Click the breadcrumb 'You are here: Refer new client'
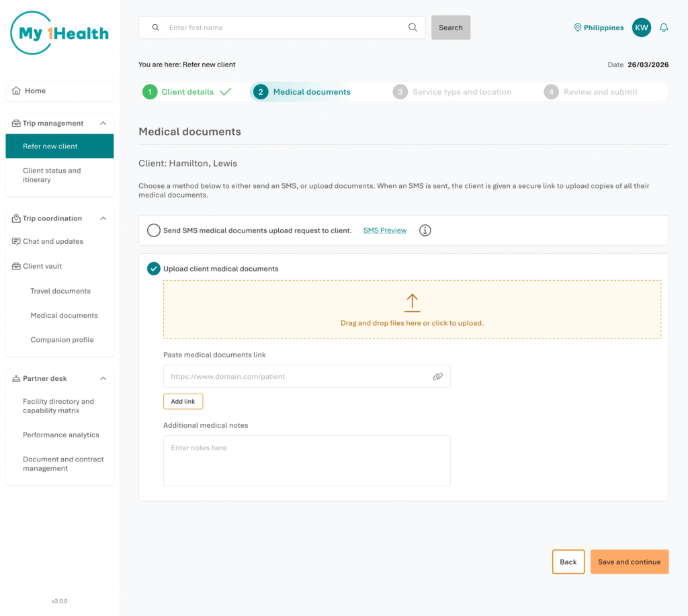Image resolution: width=688 pixels, height=616 pixels. click(x=187, y=64)
